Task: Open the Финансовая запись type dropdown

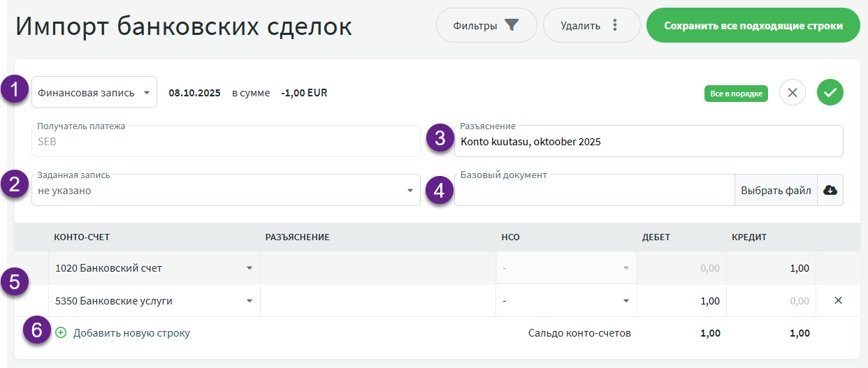Action: (x=94, y=93)
